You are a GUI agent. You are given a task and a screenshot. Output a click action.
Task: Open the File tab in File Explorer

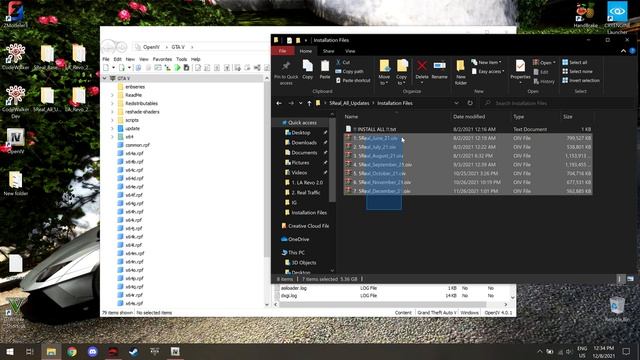(x=282, y=51)
